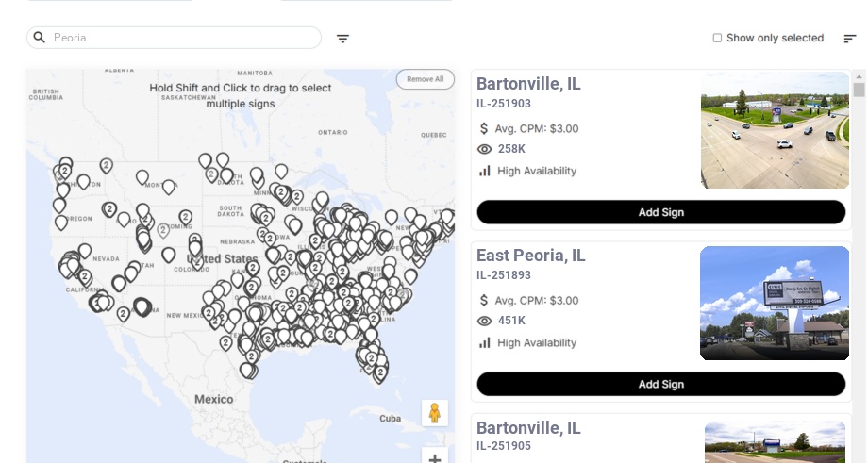Open the filter options icon beside search
Viewport: 868px width, 463px height.
pyautogui.click(x=342, y=39)
